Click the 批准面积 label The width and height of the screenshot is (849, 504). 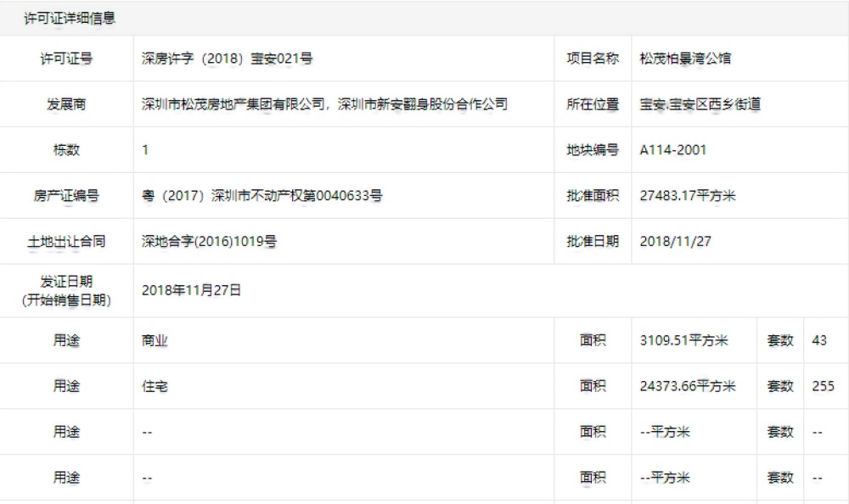coord(593,195)
